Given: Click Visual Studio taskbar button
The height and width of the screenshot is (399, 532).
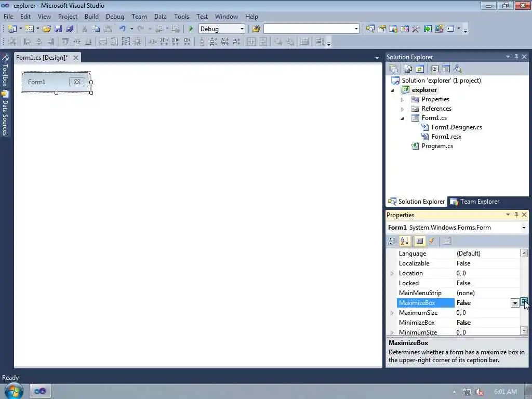Looking at the screenshot, I should tap(40, 391).
